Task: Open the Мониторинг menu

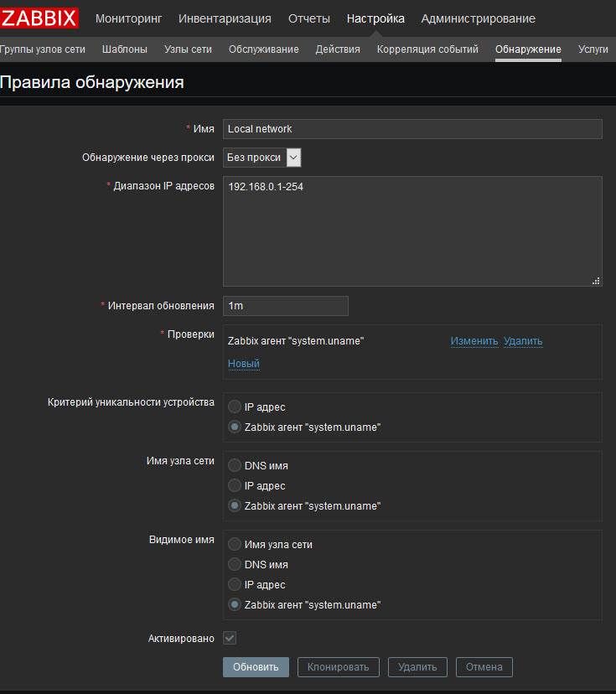Action: pyautogui.click(x=129, y=18)
